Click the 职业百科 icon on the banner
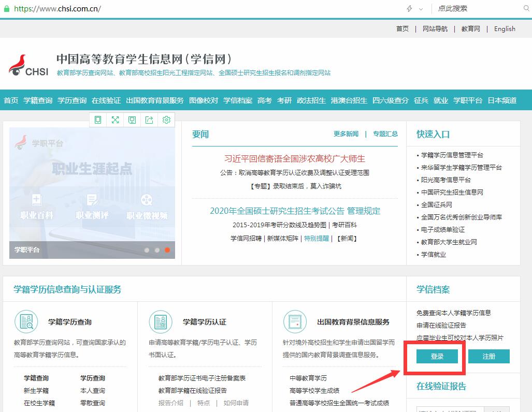 click(37, 200)
